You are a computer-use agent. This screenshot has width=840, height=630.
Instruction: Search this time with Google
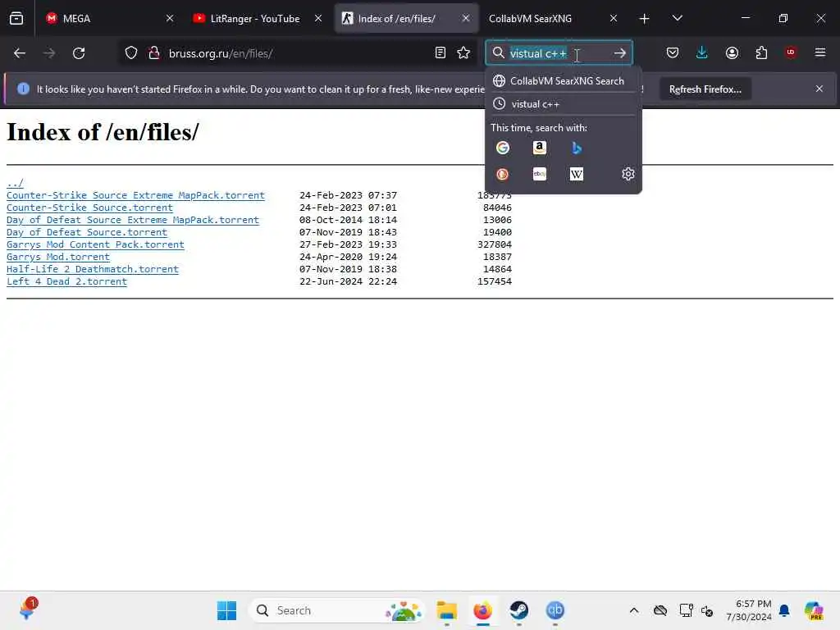(503, 148)
